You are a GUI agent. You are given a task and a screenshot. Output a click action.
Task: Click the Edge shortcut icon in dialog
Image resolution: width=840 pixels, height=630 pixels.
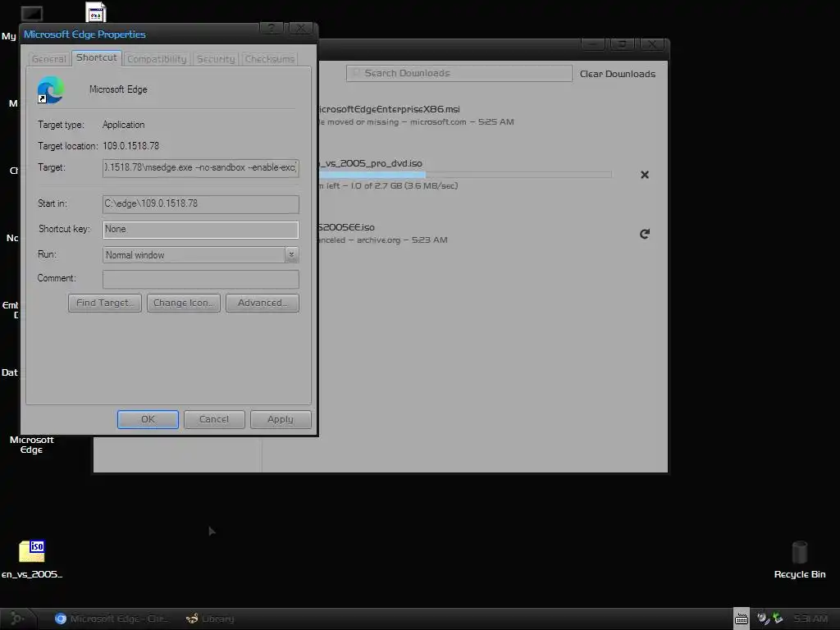tap(51, 89)
